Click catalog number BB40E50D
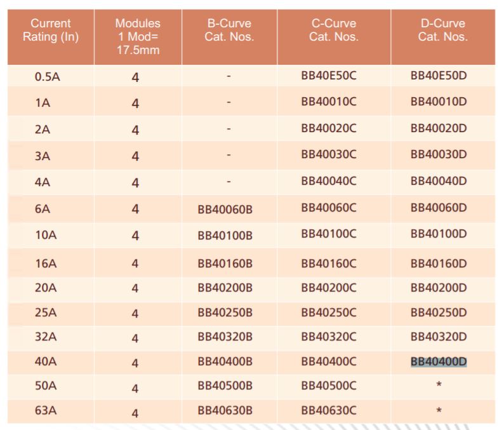 click(x=439, y=76)
